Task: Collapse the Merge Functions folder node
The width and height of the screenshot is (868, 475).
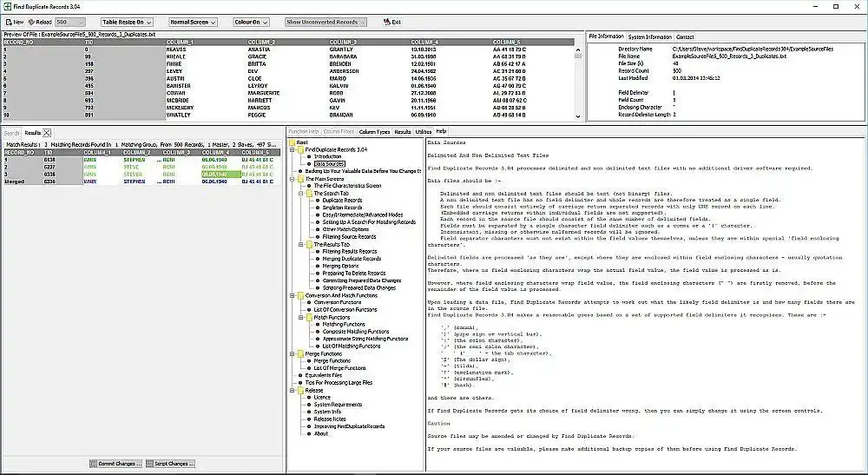Action: pyautogui.click(x=293, y=353)
